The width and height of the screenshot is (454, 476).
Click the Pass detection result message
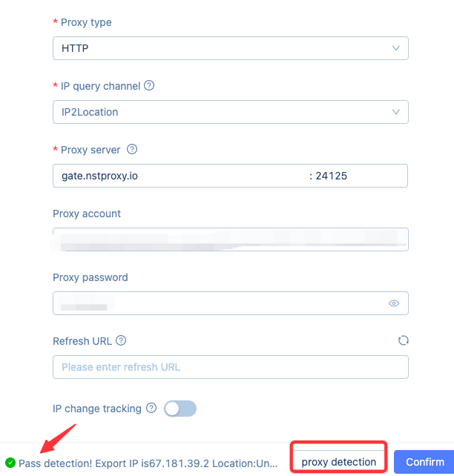click(x=148, y=463)
